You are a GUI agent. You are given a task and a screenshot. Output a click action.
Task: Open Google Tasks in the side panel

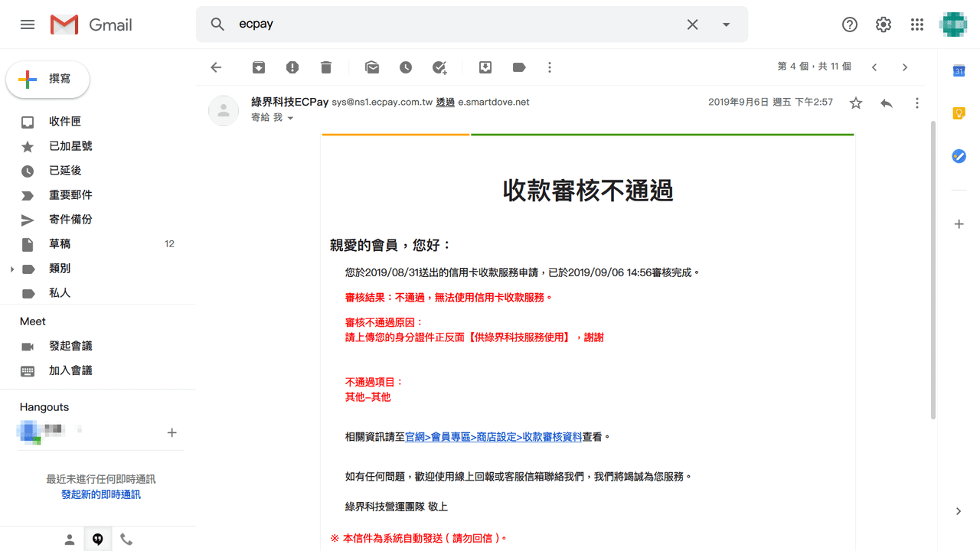coord(959,156)
